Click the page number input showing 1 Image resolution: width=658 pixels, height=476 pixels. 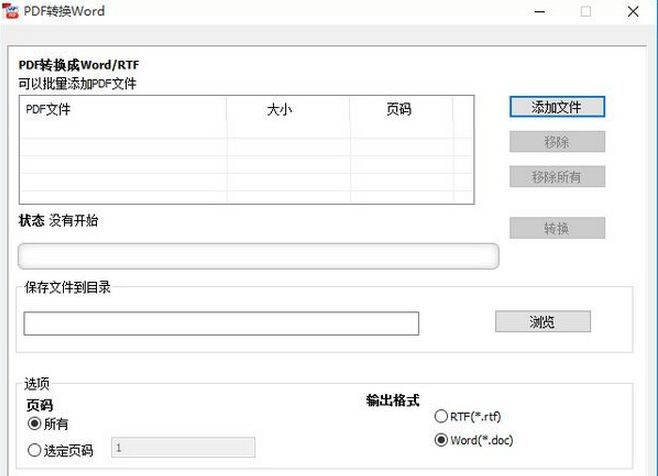click(x=183, y=447)
